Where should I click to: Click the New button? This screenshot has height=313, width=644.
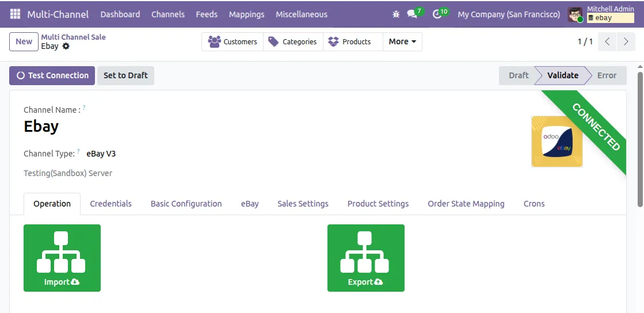click(24, 41)
